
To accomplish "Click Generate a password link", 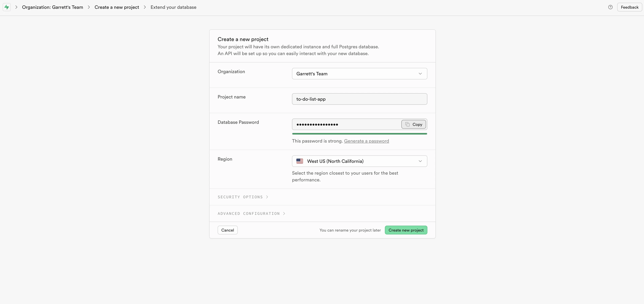I will point(366,141).
